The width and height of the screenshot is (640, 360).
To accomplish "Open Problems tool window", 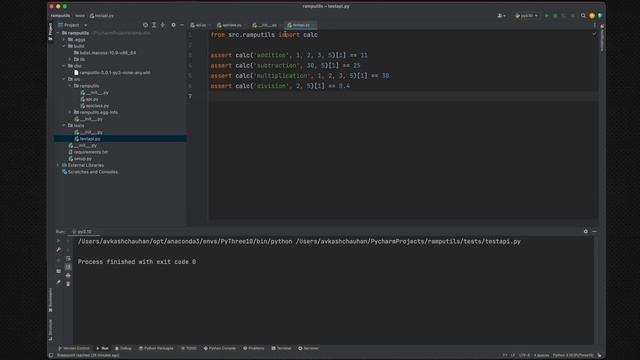I will click(254, 348).
